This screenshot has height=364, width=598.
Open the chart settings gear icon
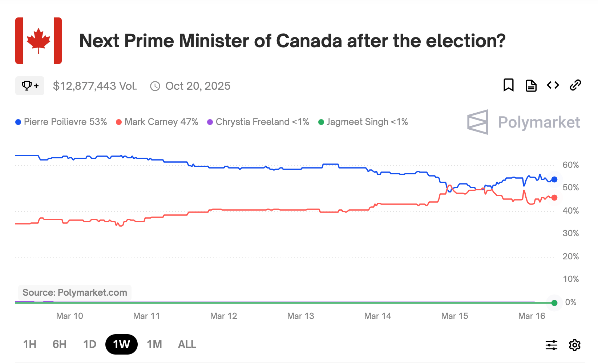click(x=574, y=344)
